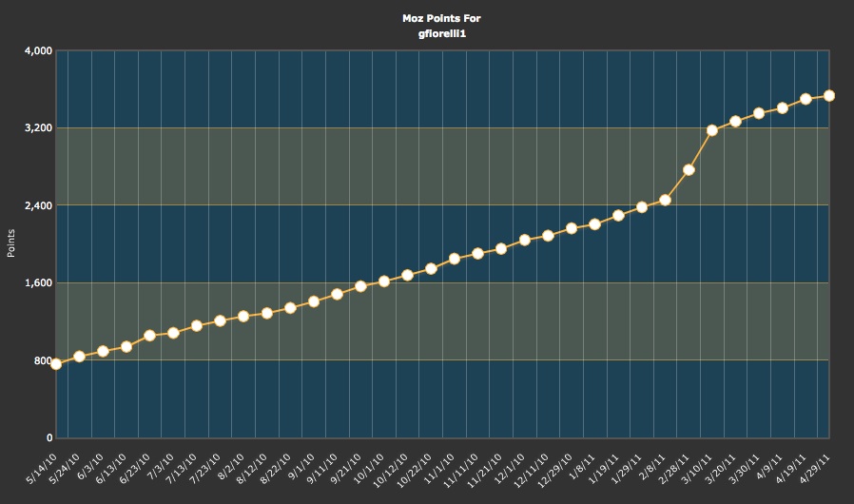Click the data point for 5/14/10
854x504 pixels.
pos(56,363)
